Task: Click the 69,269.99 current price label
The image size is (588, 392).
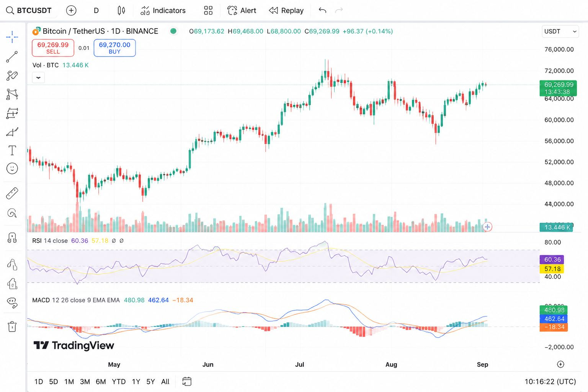Action: point(558,88)
